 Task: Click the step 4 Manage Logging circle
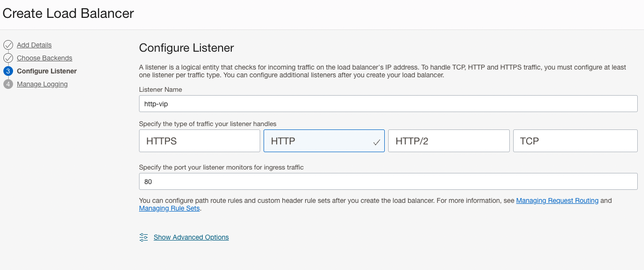(8, 84)
